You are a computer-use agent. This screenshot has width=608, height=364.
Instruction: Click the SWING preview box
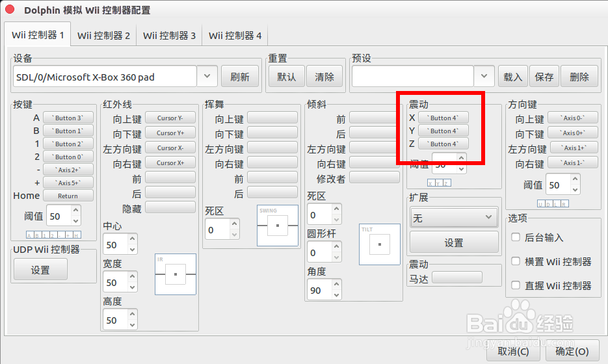[278, 226]
